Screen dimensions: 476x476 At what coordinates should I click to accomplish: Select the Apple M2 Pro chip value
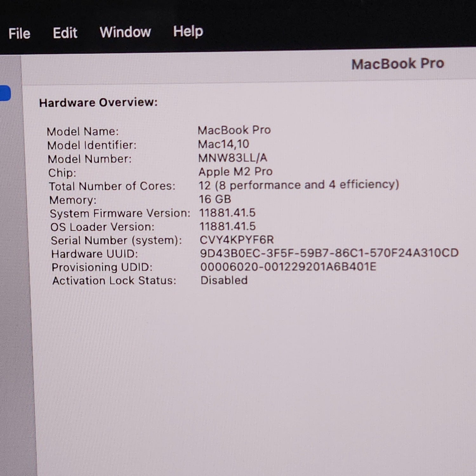(235, 172)
